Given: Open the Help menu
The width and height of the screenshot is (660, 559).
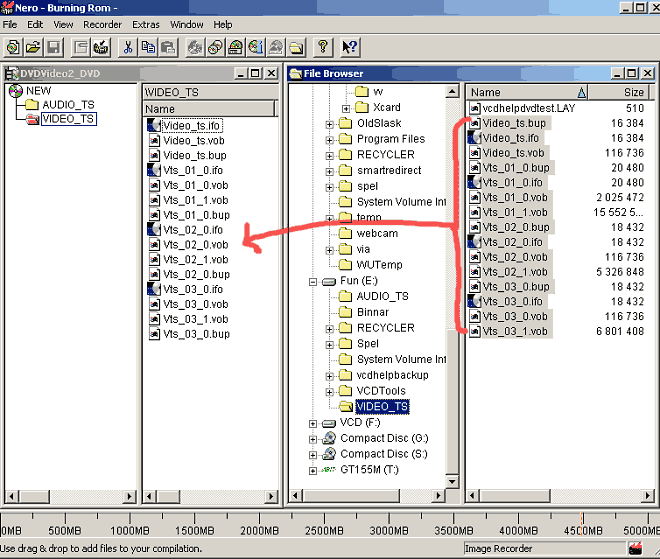Looking at the screenshot, I should point(223,24).
